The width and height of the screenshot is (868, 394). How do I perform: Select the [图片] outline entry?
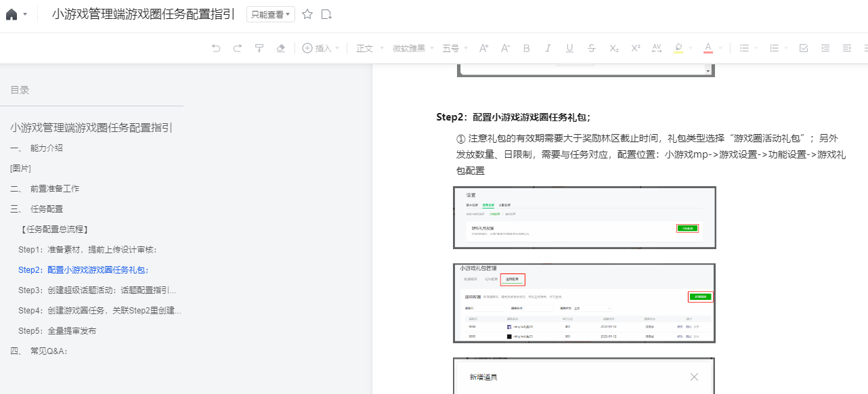[20, 168]
